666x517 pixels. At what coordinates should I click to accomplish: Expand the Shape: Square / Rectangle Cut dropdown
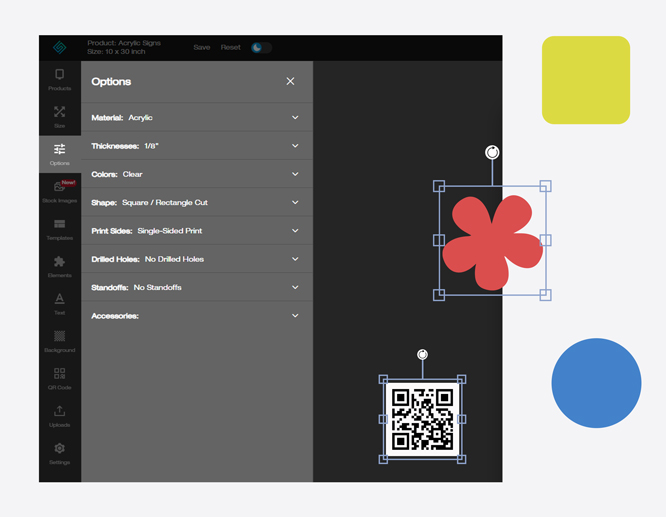coord(197,202)
